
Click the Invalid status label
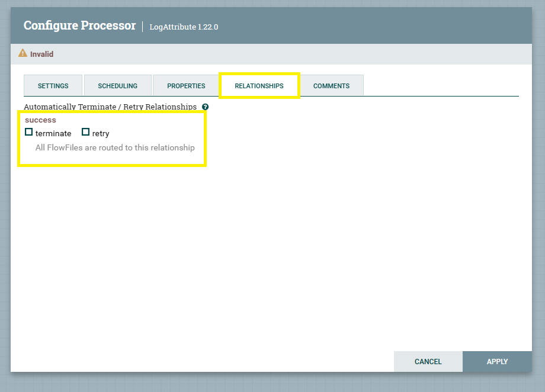click(41, 54)
